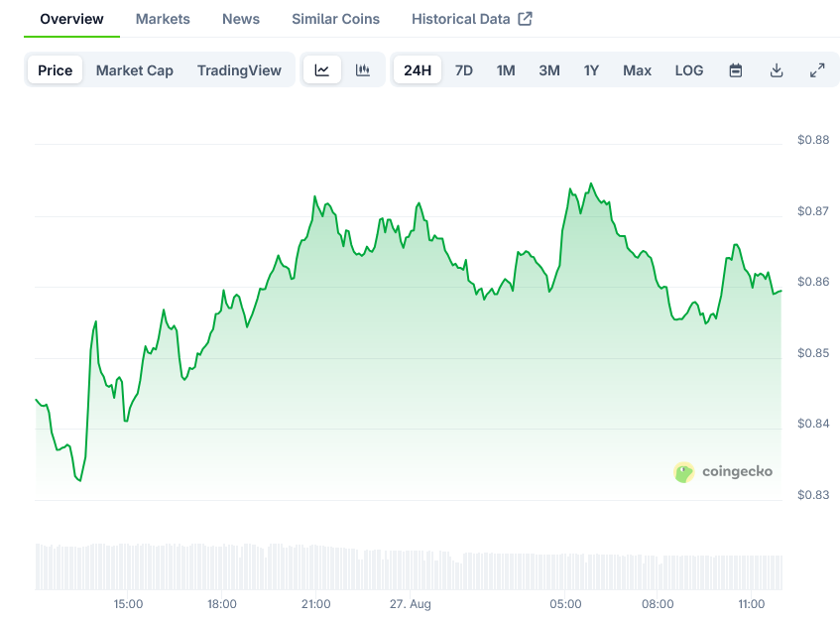Show the Price chart

[x=56, y=69]
